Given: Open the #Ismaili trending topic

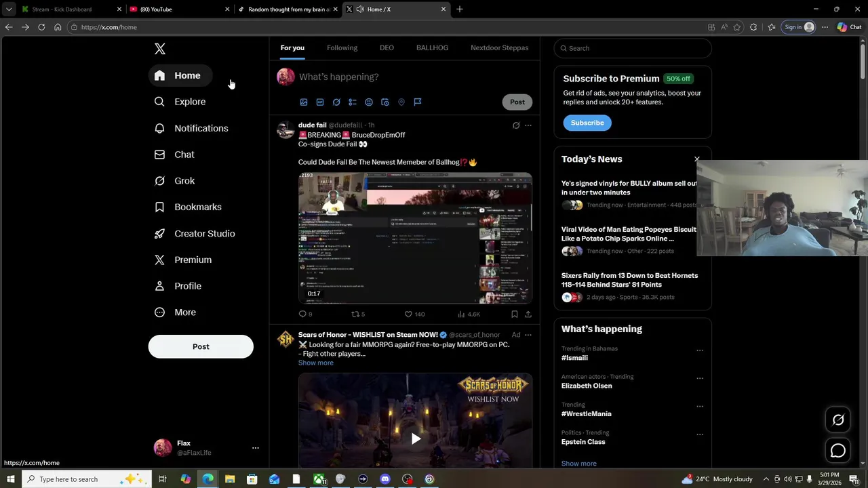Looking at the screenshot, I should (574, 358).
